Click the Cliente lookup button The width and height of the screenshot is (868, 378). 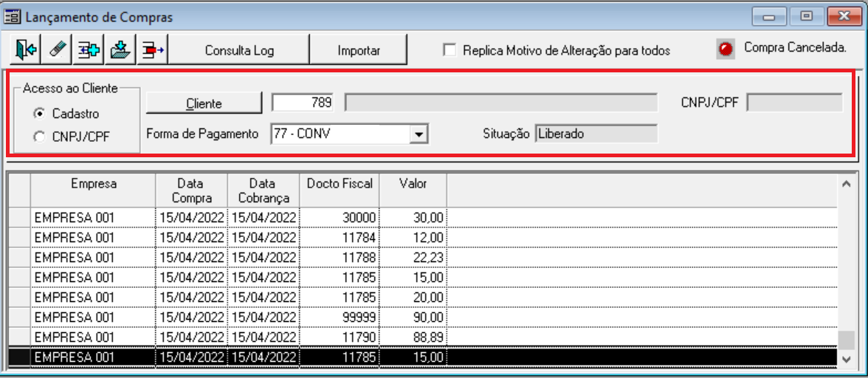(204, 103)
